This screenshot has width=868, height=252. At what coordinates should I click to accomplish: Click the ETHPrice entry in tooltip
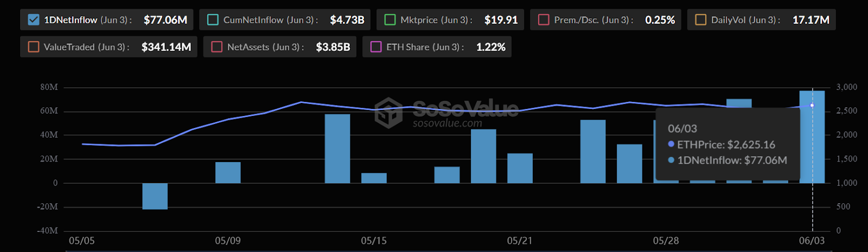tap(725, 145)
